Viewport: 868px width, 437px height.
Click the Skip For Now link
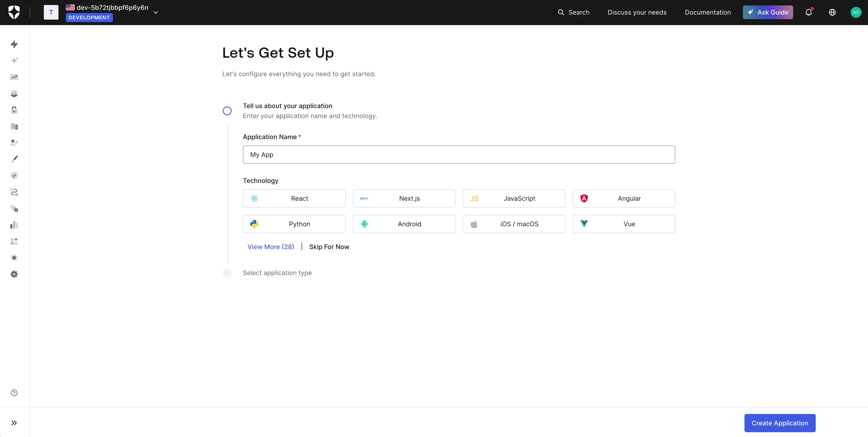pyautogui.click(x=329, y=247)
